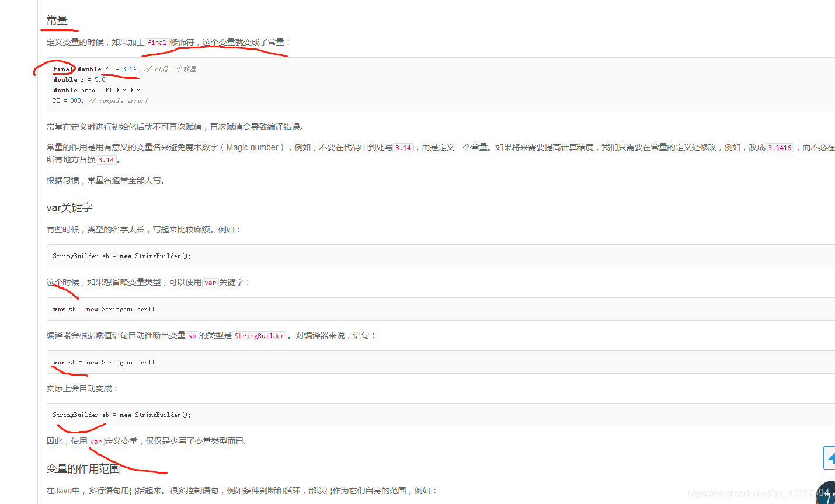Click inline code "3.14" after "不要在代码中到处写"
Image resolution: width=835 pixels, height=504 pixels.
(x=403, y=148)
